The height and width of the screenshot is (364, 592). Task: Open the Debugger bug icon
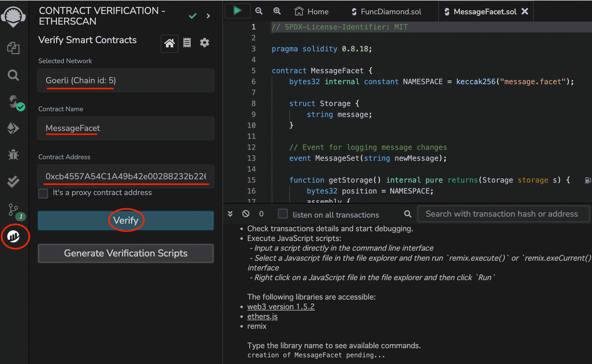14,155
